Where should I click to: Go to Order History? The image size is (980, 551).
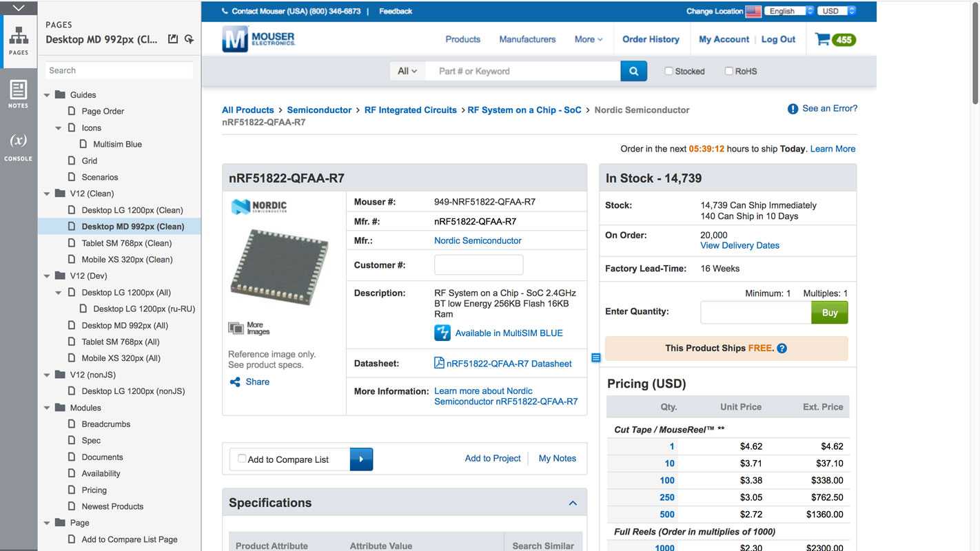(x=651, y=39)
